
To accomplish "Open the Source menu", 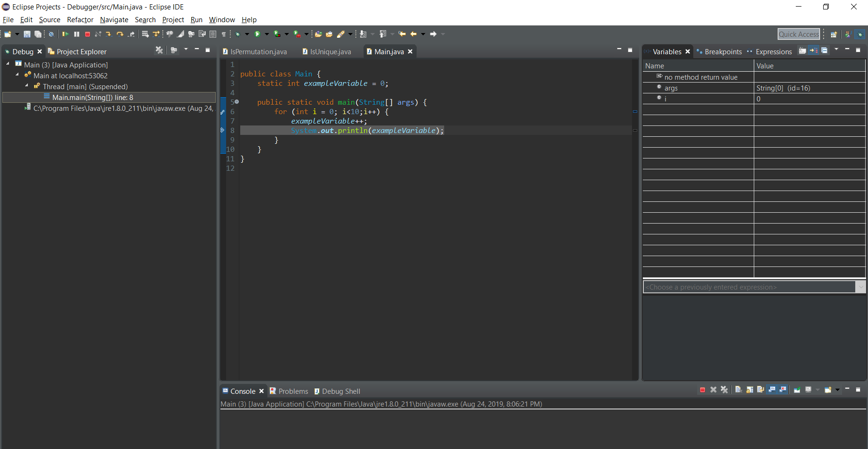I will pyautogui.click(x=50, y=19).
